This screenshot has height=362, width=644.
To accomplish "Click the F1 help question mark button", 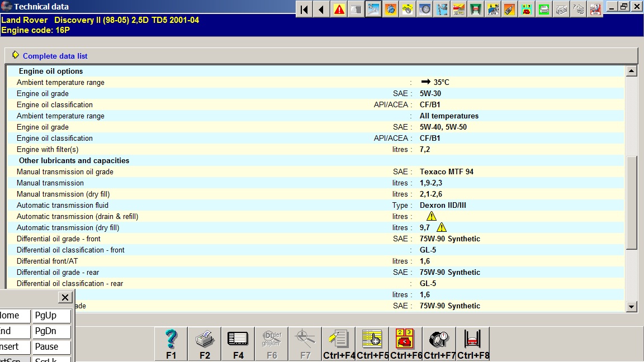I will 171,344.
